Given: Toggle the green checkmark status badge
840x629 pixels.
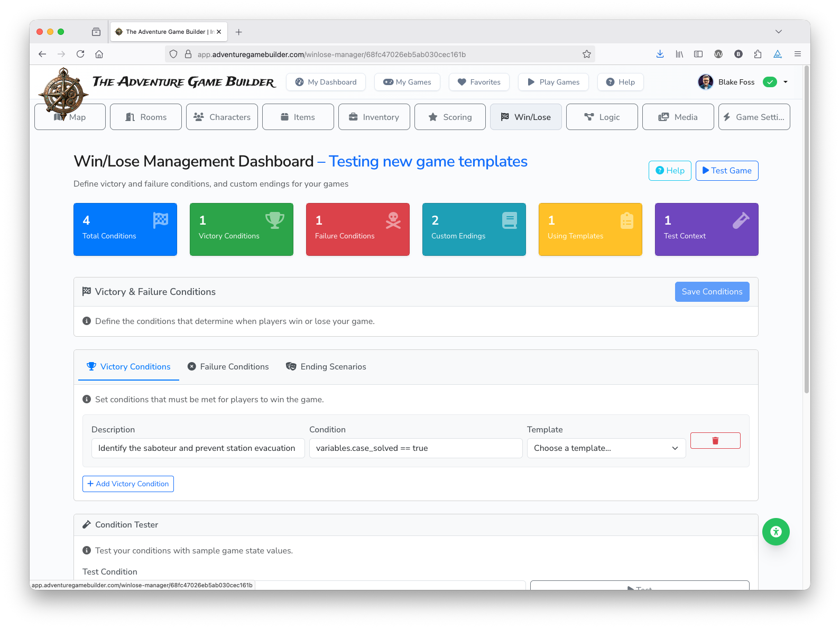Looking at the screenshot, I should [x=770, y=82].
